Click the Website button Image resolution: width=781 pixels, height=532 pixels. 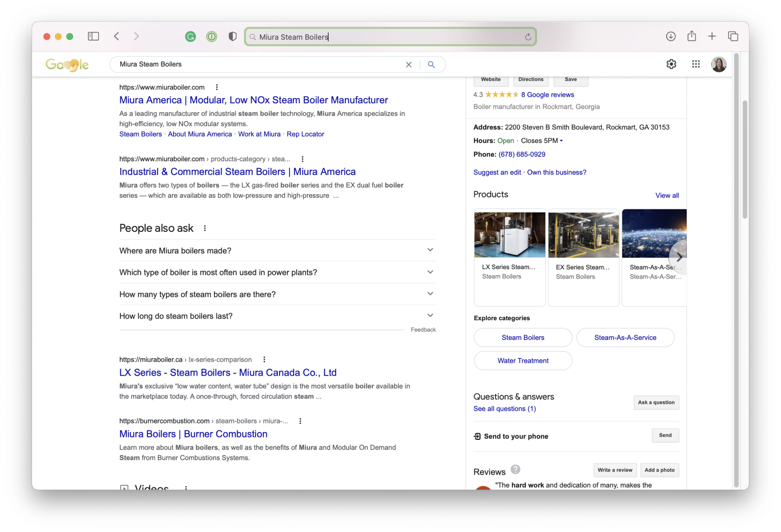click(x=491, y=80)
